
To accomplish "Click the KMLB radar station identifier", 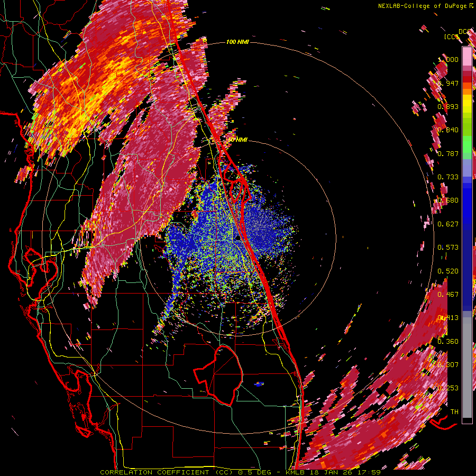I will pos(295,472).
